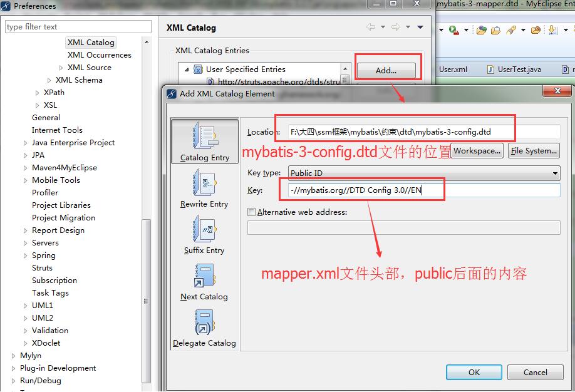Expand the Maven4MyEclipse node

click(x=25, y=168)
